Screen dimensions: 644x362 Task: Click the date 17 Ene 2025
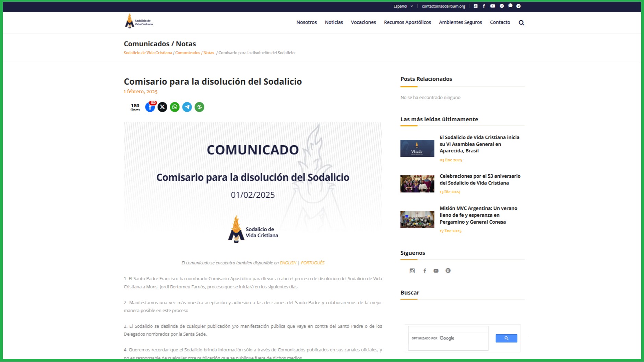coord(451,231)
